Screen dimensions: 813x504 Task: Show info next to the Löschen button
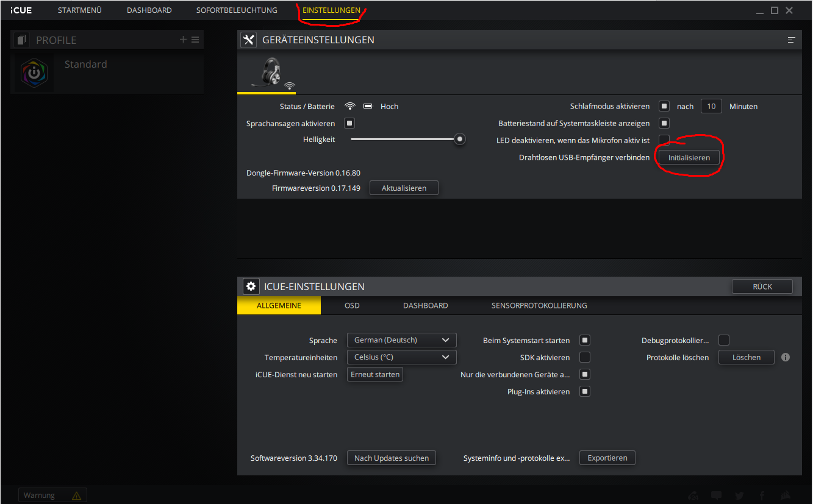786,357
